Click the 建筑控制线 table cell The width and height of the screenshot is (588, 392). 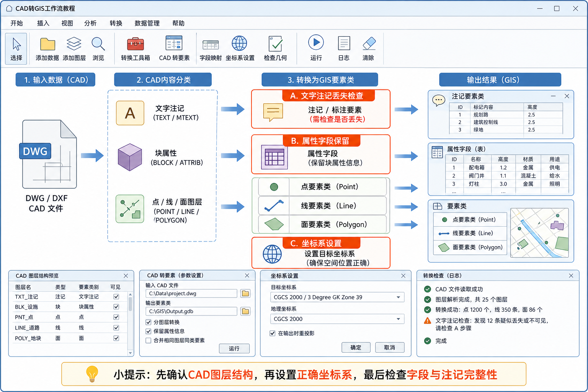click(x=486, y=122)
